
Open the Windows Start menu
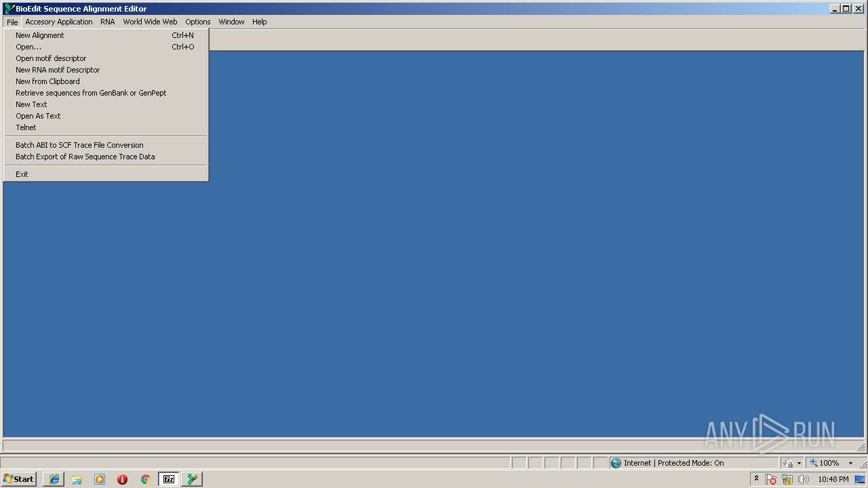click(18, 479)
